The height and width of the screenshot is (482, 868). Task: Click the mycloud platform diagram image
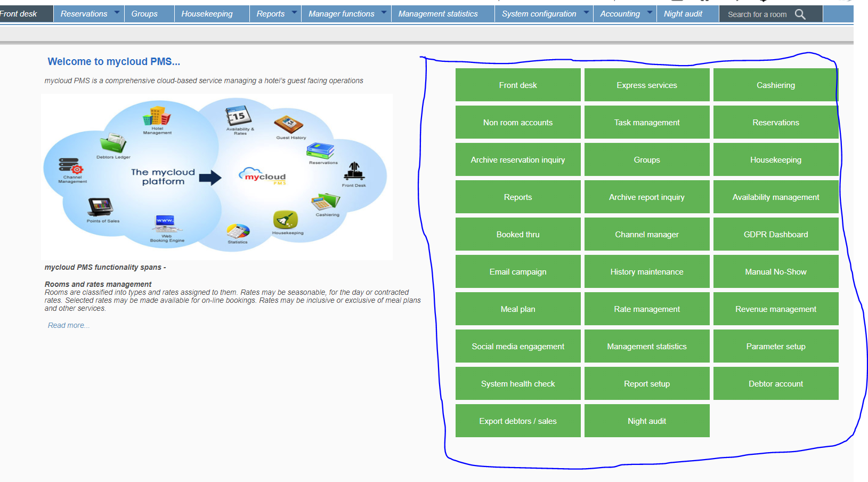(217, 177)
